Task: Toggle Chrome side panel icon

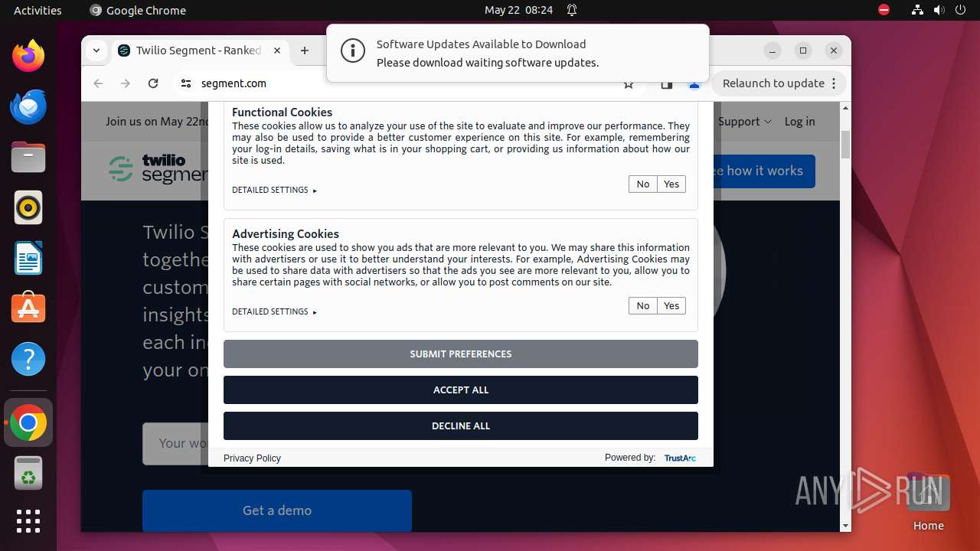Action: tap(667, 84)
